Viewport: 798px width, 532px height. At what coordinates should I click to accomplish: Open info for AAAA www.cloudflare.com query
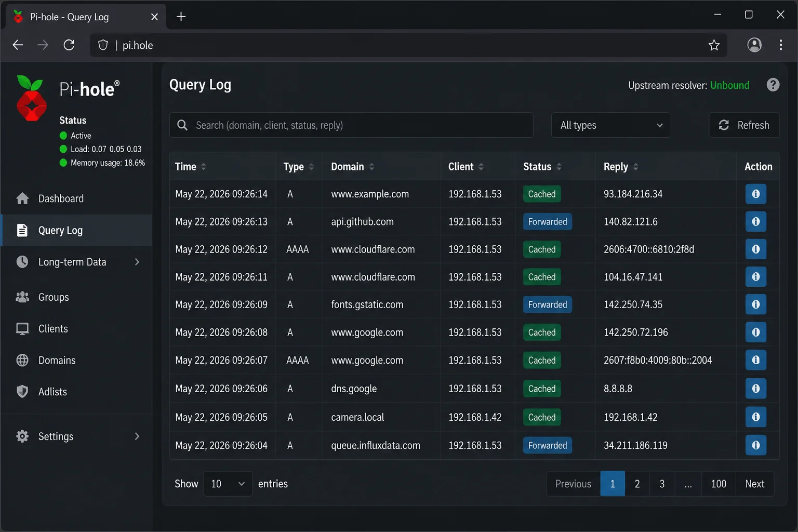[755, 249]
